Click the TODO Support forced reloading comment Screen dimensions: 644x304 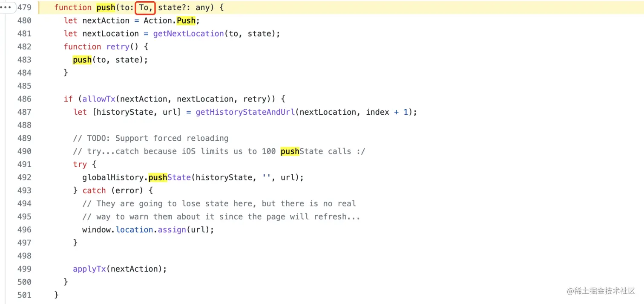pyautogui.click(x=151, y=138)
